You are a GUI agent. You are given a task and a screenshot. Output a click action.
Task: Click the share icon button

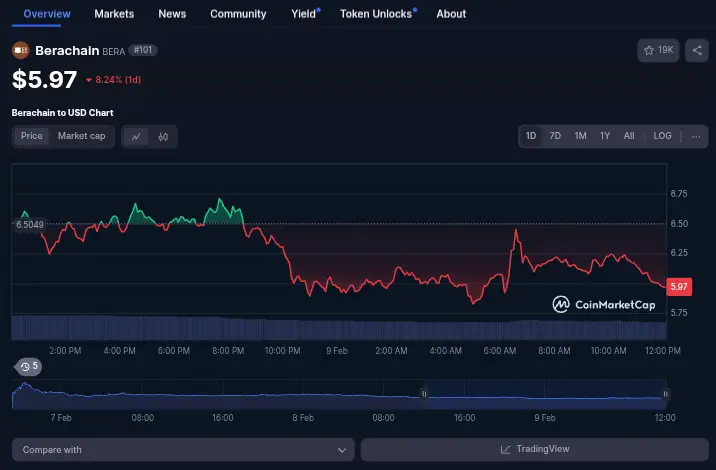[x=697, y=50]
